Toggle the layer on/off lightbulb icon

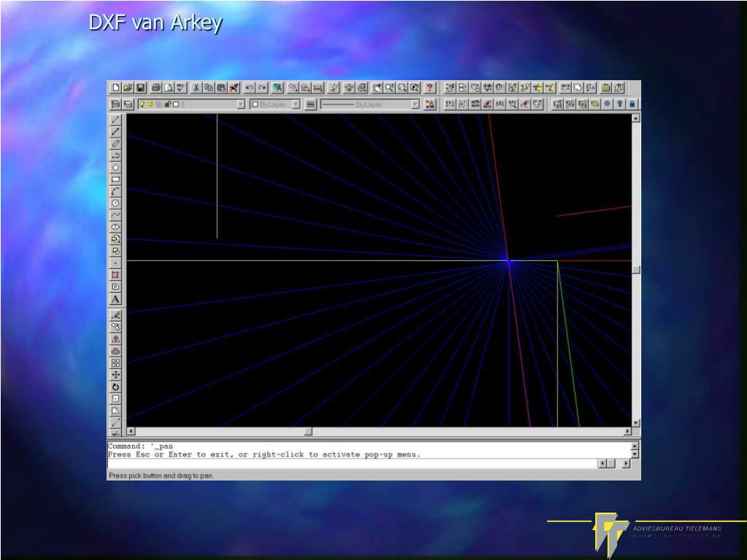click(x=142, y=104)
